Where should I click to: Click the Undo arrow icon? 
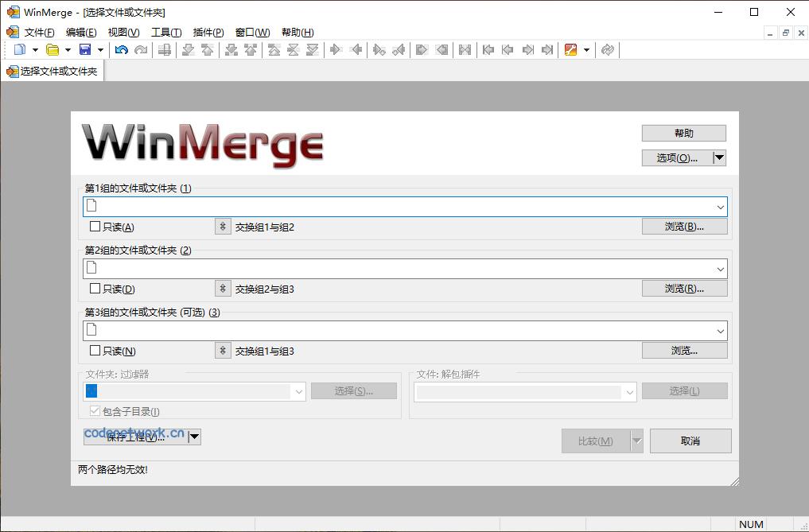point(121,50)
